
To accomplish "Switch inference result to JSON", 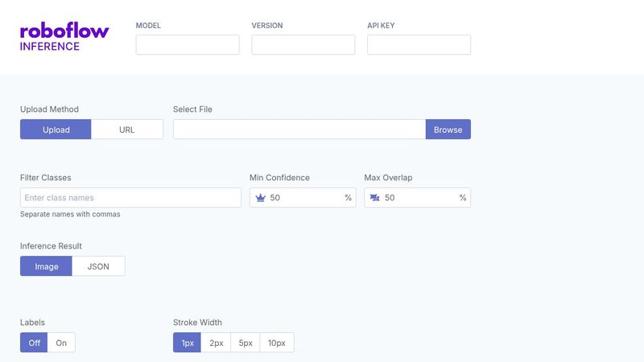I will 98,266.
